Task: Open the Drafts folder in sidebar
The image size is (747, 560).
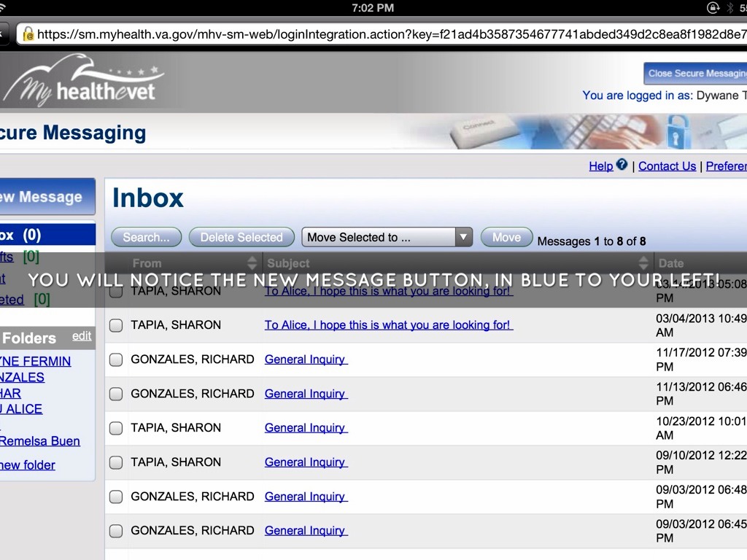Action: pyautogui.click(x=9, y=257)
